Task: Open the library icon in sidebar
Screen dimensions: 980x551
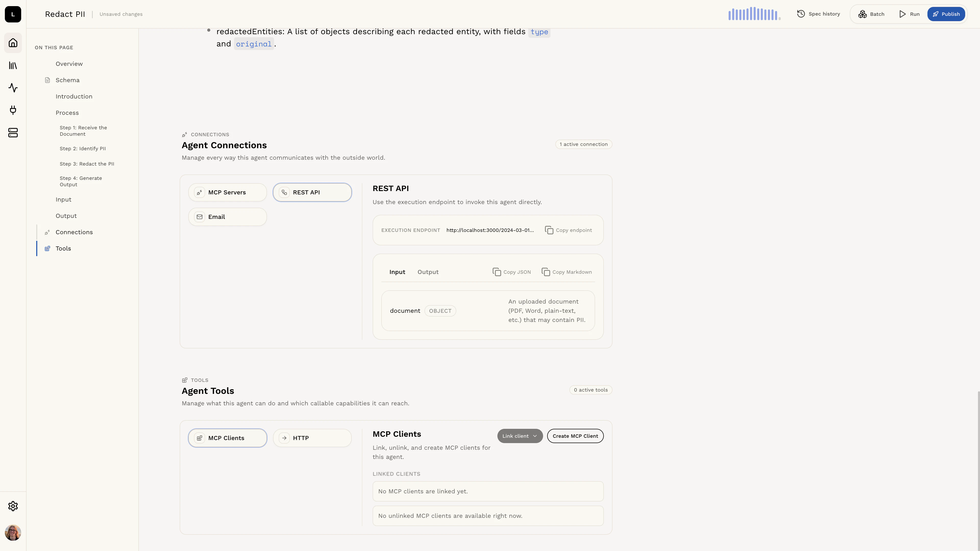Action: tap(13, 65)
